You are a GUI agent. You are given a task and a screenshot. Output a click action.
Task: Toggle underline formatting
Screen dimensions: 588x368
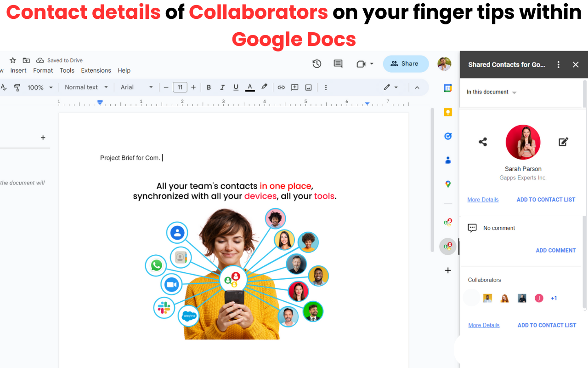pyautogui.click(x=236, y=87)
